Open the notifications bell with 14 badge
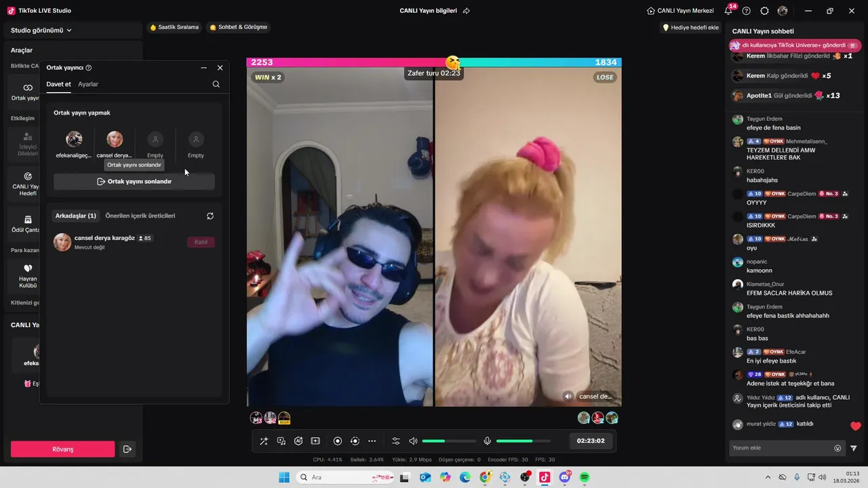868x488 pixels. pos(729,10)
